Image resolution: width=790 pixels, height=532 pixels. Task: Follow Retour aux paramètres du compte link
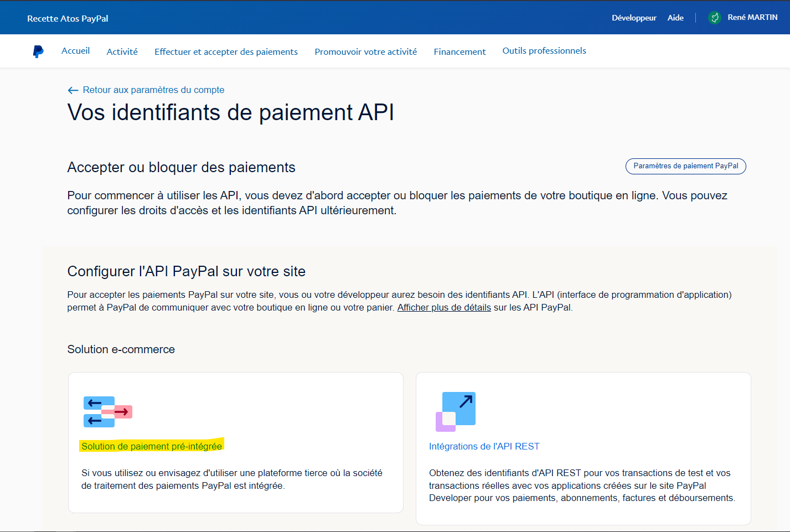click(153, 90)
